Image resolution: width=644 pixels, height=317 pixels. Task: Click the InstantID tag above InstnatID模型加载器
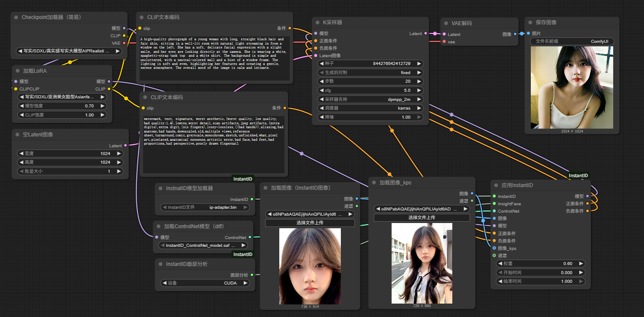point(242,179)
